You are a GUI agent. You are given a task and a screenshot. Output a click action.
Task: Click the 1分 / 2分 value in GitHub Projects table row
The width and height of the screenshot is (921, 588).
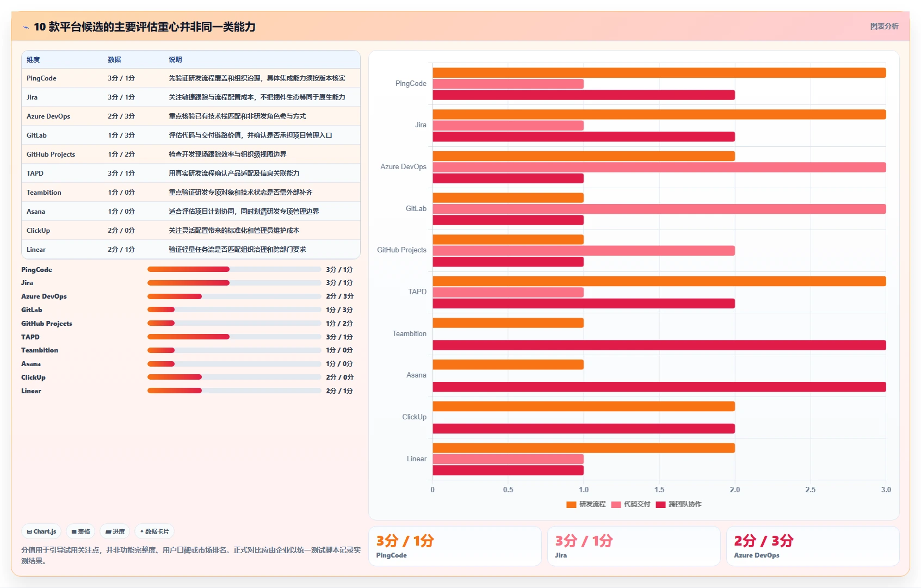point(121,154)
